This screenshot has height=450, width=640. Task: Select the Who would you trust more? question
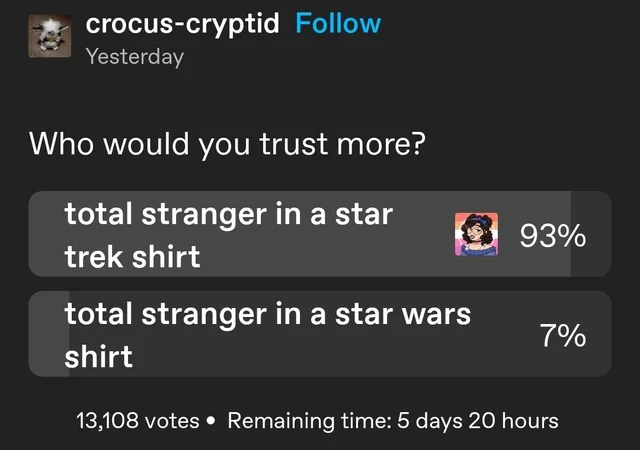tap(227, 144)
